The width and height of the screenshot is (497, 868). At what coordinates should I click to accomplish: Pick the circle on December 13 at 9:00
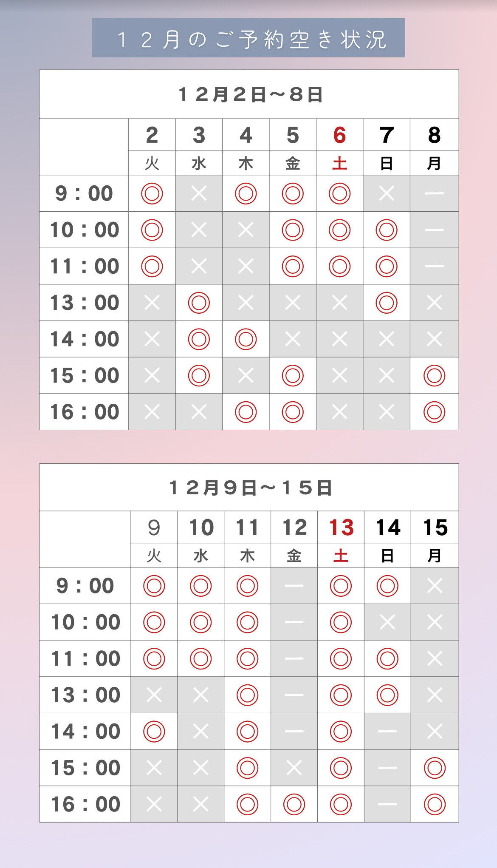[341, 586]
